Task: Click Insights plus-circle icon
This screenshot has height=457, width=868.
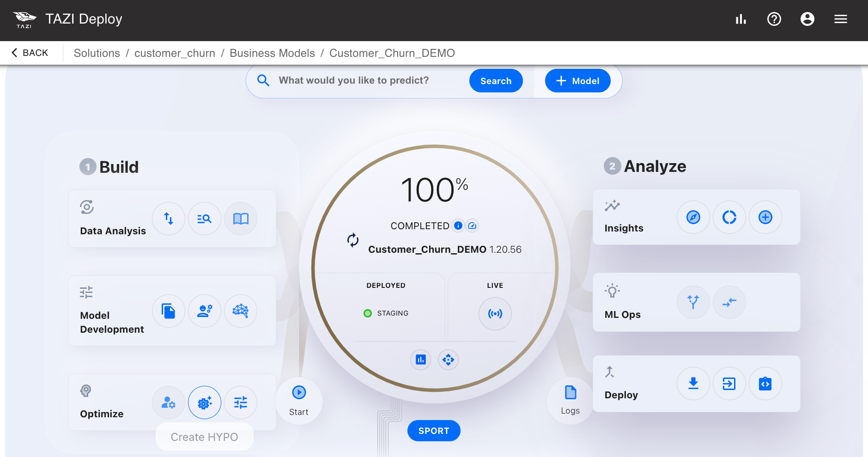Action: (765, 217)
